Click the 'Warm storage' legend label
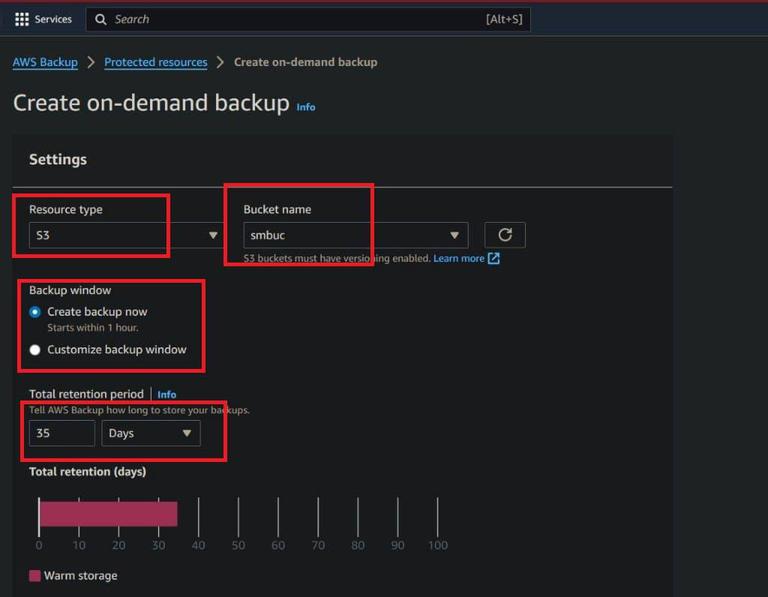 click(x=81, y=575)
